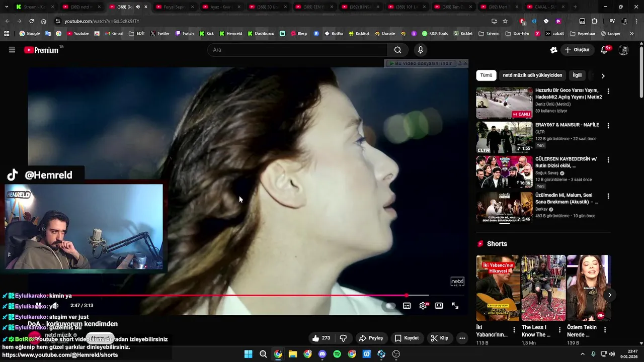Bookmark this page with the star icon
Screen dimensions: 644x362
505,21
